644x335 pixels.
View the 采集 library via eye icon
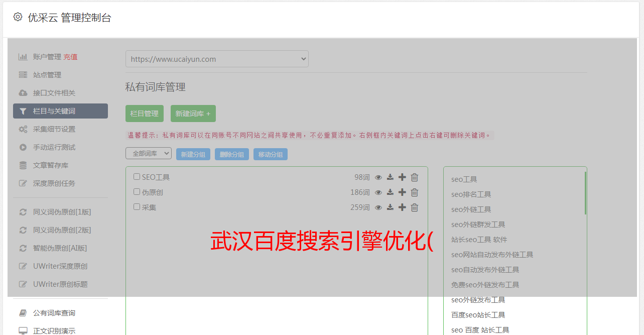pyautogui.click(x=378, y=207)
